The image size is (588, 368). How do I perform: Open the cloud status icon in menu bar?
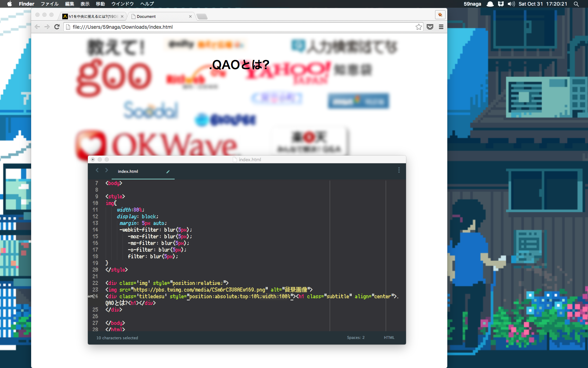(490, 4)
